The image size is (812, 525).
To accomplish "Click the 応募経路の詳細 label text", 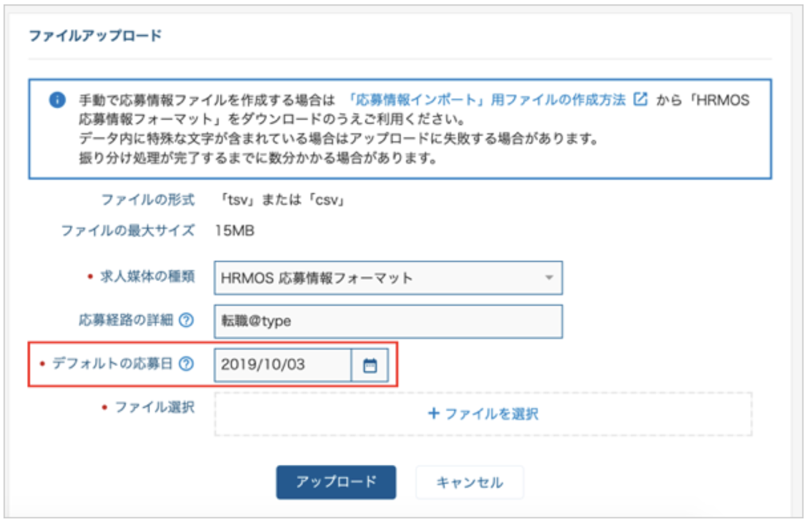I will coord(126,320).
